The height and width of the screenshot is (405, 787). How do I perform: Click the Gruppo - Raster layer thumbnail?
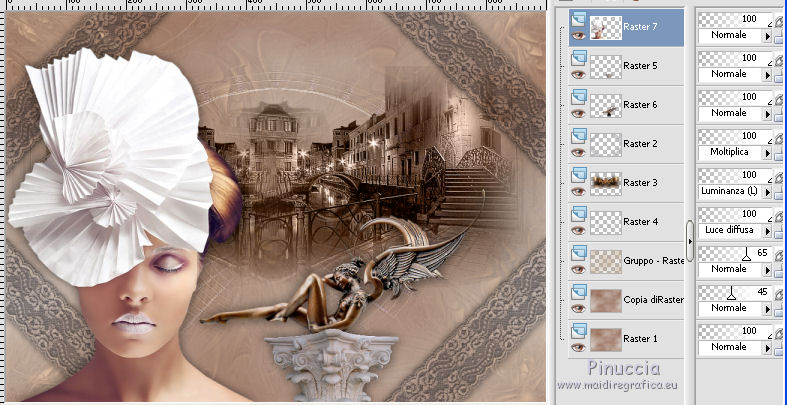(606, 262)
